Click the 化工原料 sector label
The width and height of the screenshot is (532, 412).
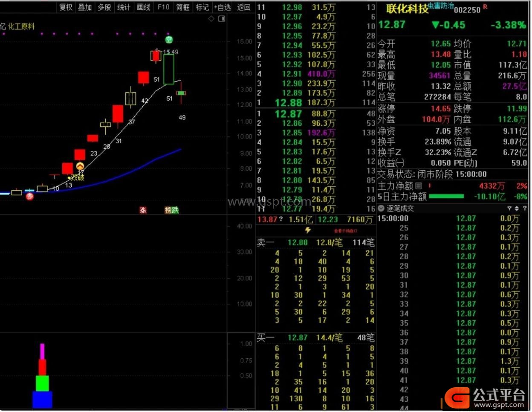(x=21, y=26)
